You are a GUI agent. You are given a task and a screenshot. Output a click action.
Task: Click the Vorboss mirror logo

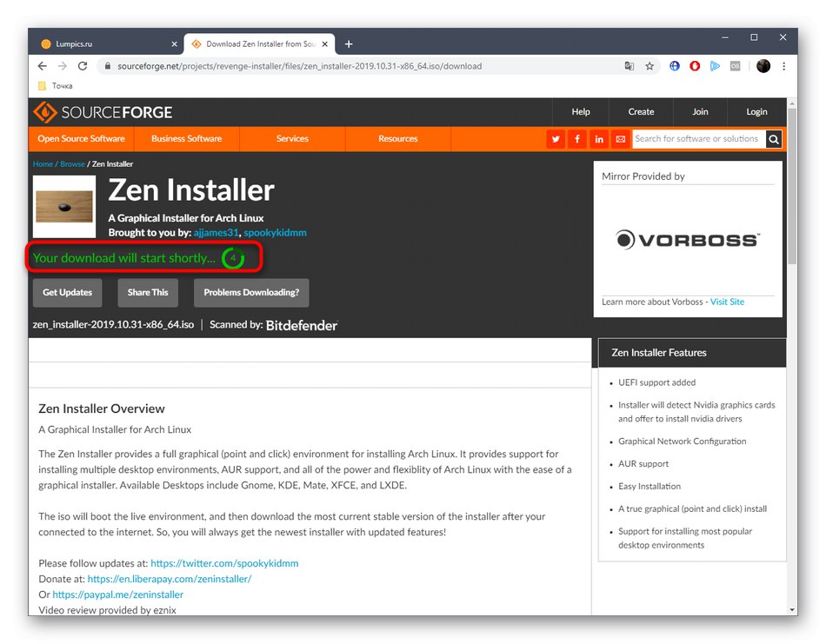click(688, 240)
